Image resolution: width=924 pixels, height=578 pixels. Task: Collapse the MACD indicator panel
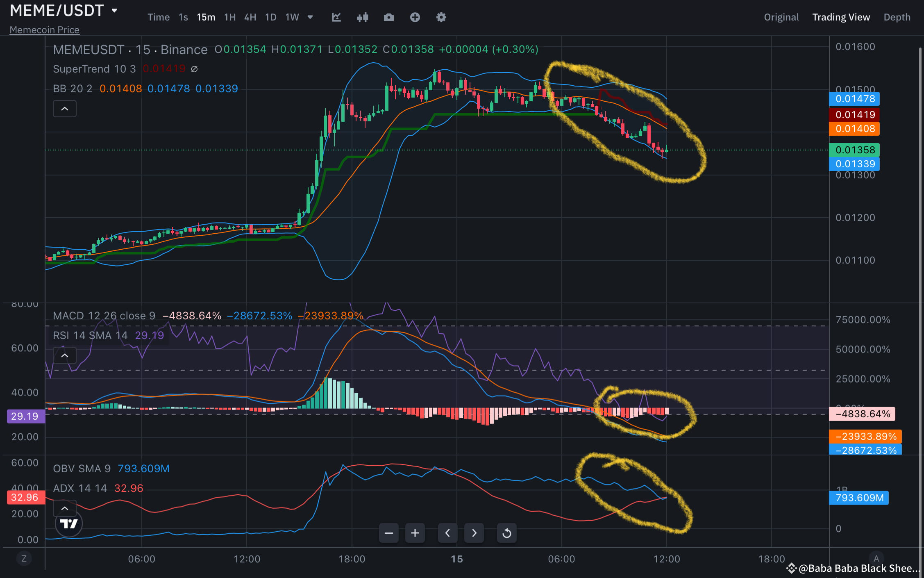tap(64, 355)
